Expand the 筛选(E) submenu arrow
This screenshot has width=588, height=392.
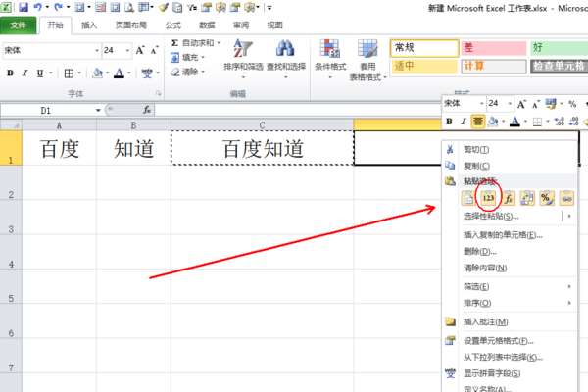tap(569, 286)
